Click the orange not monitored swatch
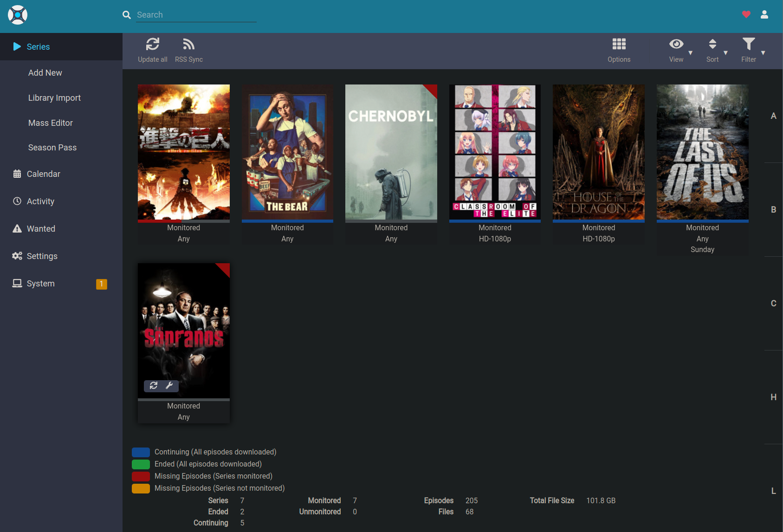 tap(141, 488)
